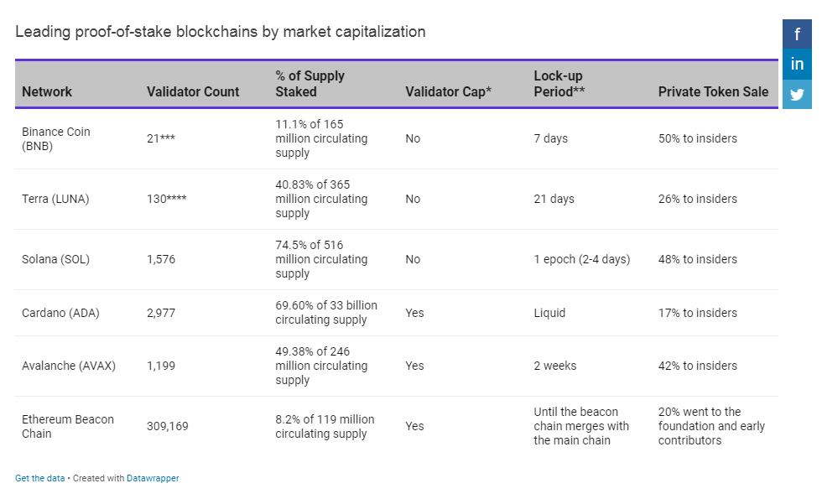
Task: Select the Ethereum Beacon Chain network cell
Action: pos(68,427)
